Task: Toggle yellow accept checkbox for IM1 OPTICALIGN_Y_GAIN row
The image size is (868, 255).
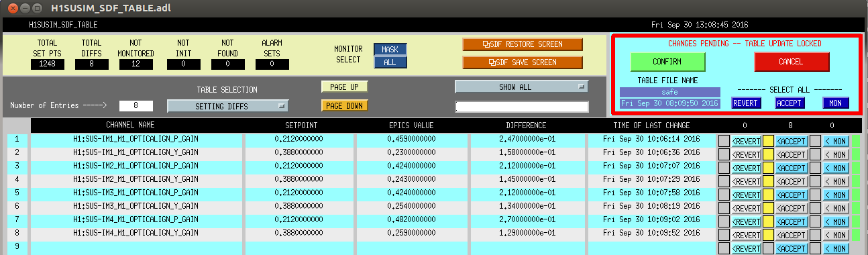Action: 768,154
